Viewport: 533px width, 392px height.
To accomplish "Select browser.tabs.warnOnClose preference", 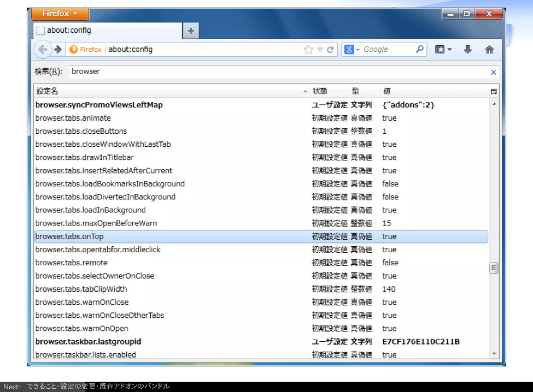I will [261, 302].
